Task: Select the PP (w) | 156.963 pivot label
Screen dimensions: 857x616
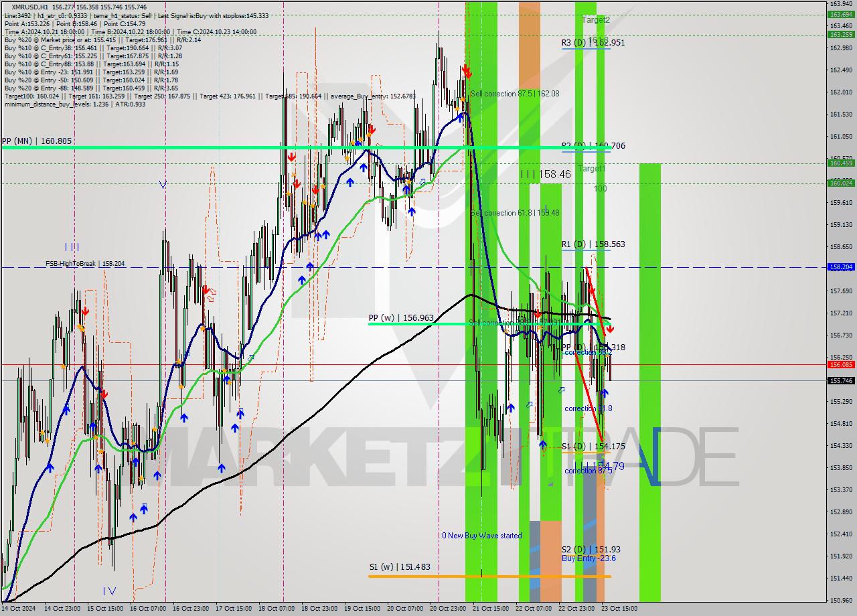Action: point(401,318)
